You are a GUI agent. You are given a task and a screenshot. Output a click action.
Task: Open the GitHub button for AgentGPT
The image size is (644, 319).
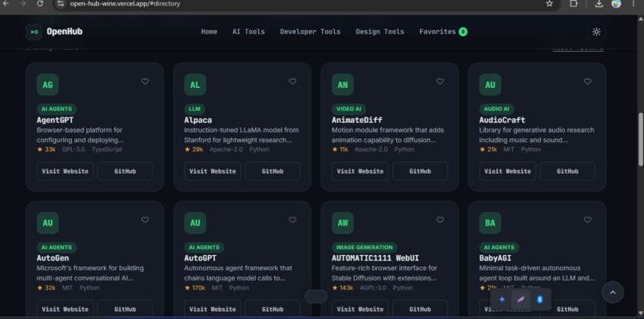click(125, 171)
